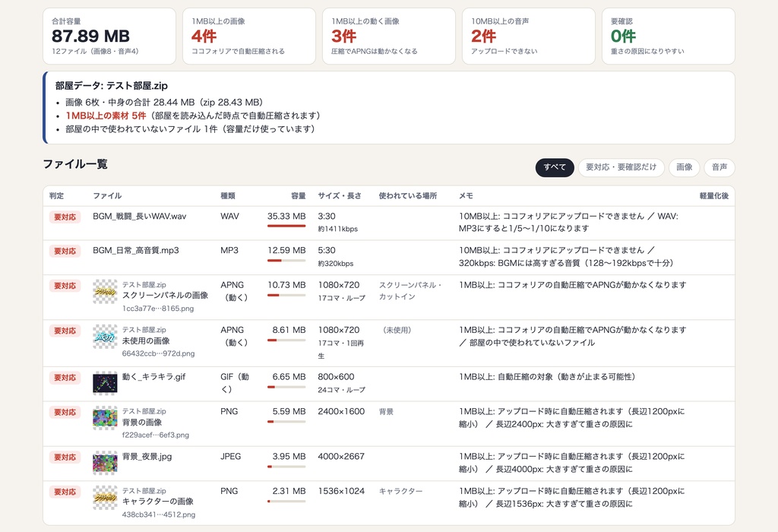778x532 pixels.
Task: Click the 容量 column header
Action: pos(298,195)
